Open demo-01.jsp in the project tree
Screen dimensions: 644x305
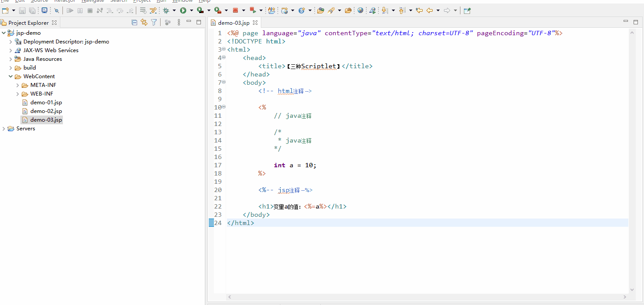[x=46, y=103]
